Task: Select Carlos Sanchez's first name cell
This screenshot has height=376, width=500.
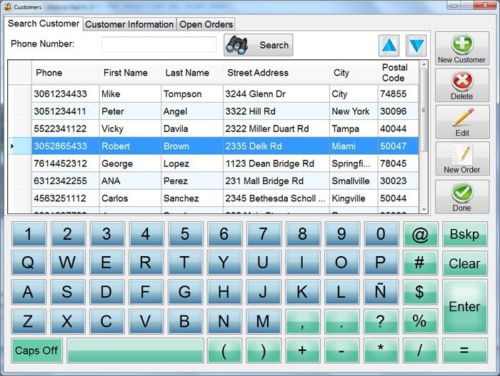Action: (x=130, y=198)
